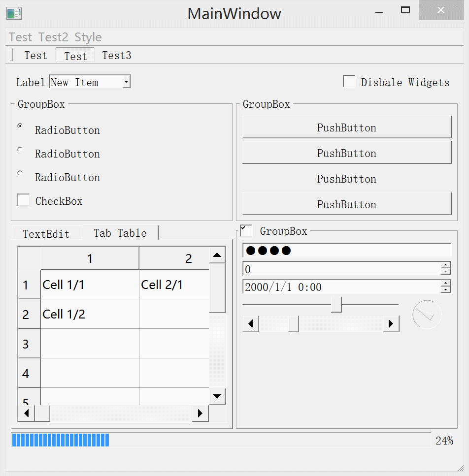Select the second RadioButton
Image resolution: width=469 pixels, height=476 pixels.
[x=20, y=149]
